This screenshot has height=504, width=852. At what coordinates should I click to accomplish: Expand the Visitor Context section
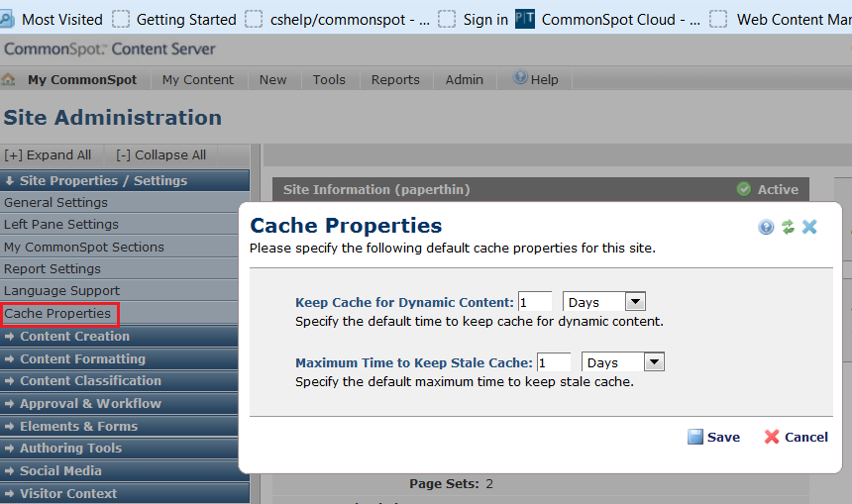(x=125, y=494)
